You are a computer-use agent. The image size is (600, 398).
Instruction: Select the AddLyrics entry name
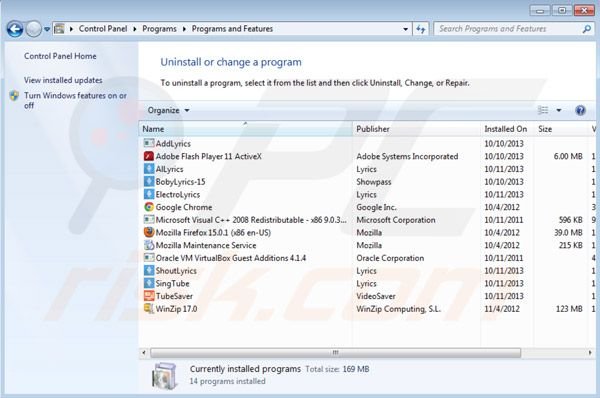click(x=173, y=144)
